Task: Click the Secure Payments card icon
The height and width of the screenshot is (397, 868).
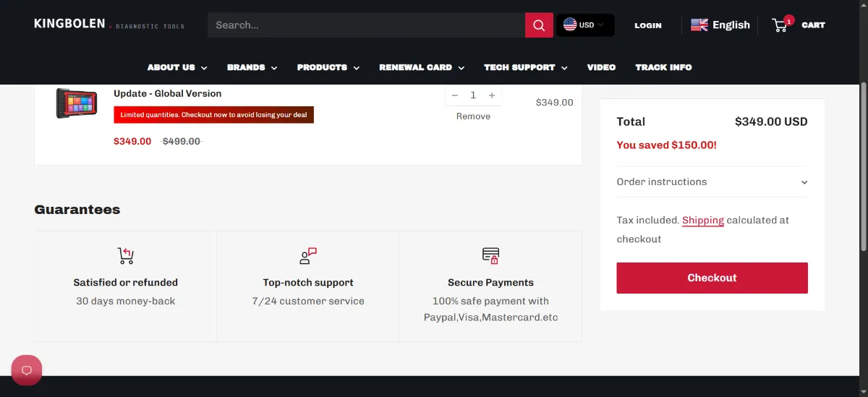Action: click(x=490, y=256)
